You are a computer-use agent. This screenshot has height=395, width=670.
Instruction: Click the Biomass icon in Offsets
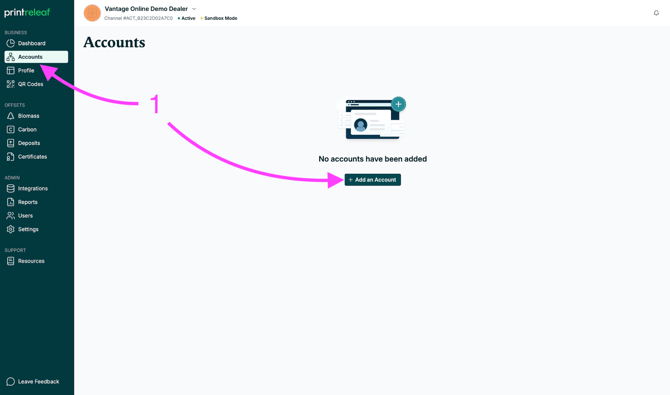[x=11, y=116]
